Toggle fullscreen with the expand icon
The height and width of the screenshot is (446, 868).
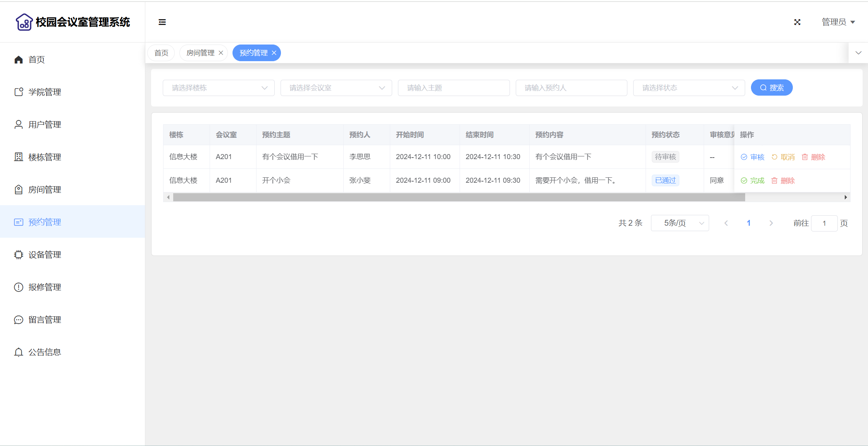pos(797,22)
